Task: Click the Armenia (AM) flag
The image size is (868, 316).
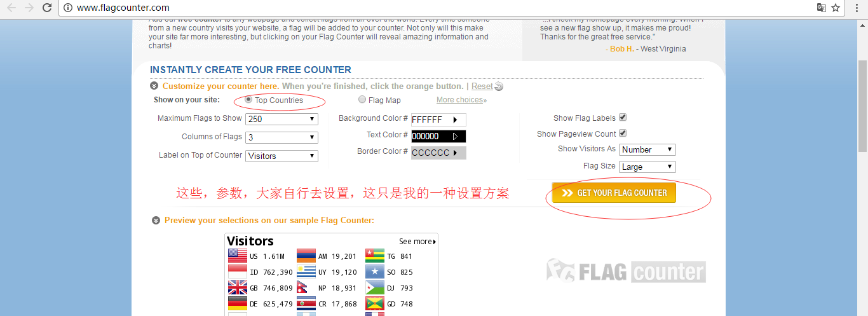Action: coord(306,256)
